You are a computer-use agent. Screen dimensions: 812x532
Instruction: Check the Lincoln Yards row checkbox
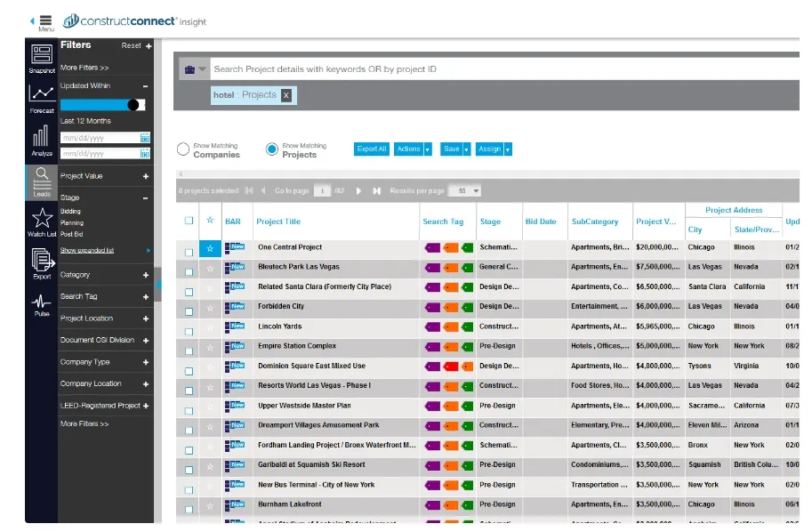(x=189, y=332)
